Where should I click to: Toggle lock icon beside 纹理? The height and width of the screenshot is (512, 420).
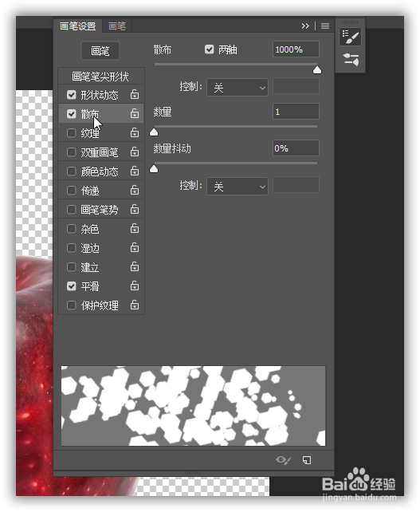pyautogui.click(x=135, y=132)
